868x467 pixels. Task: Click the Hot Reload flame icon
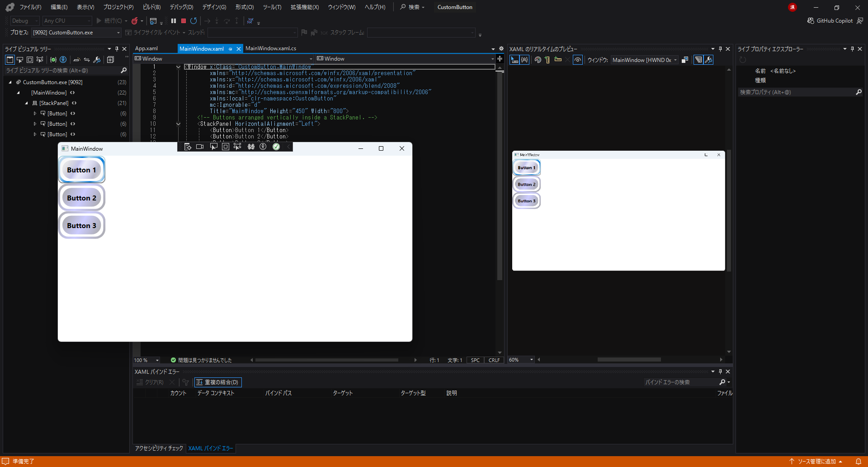135,21
